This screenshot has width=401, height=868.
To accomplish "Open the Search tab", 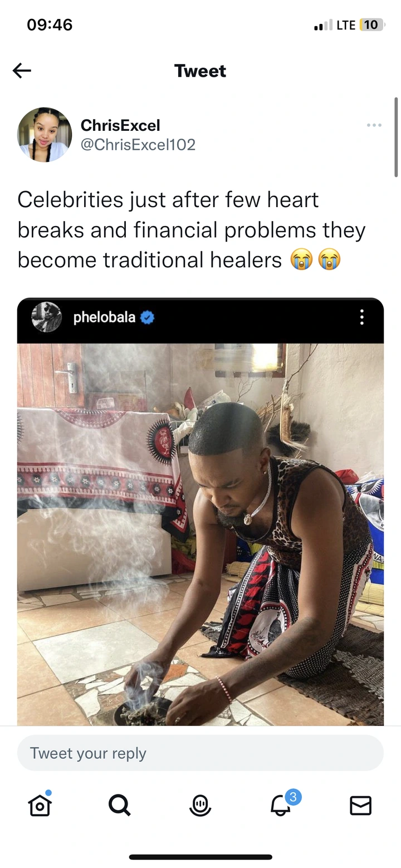I will point(120,805).
